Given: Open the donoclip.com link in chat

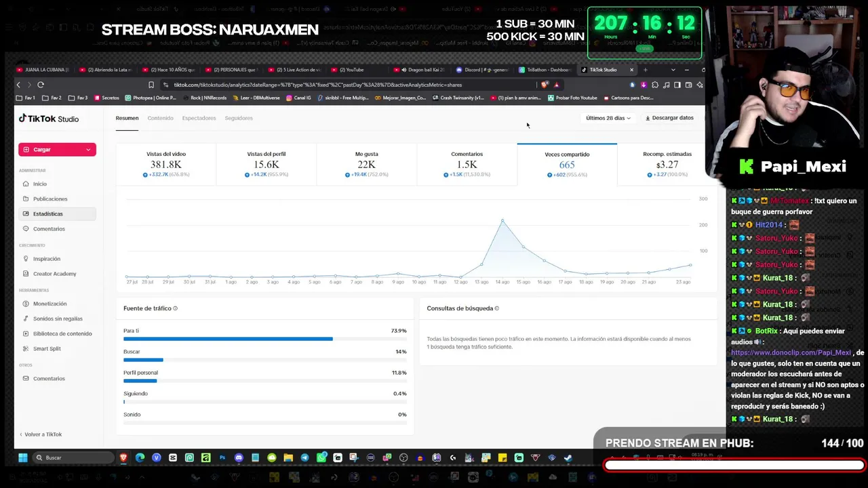Looking at the screenshot, I should (x=791, y=353).
